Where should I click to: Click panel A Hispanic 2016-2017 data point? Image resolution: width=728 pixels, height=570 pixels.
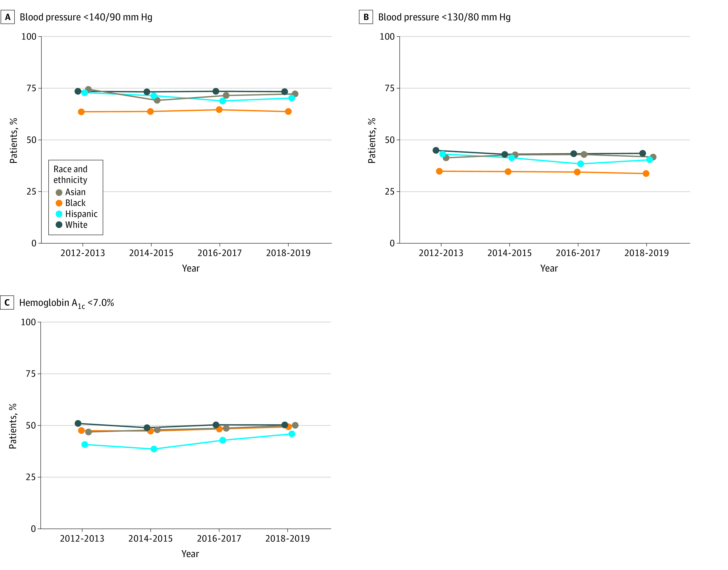(223, 101)
